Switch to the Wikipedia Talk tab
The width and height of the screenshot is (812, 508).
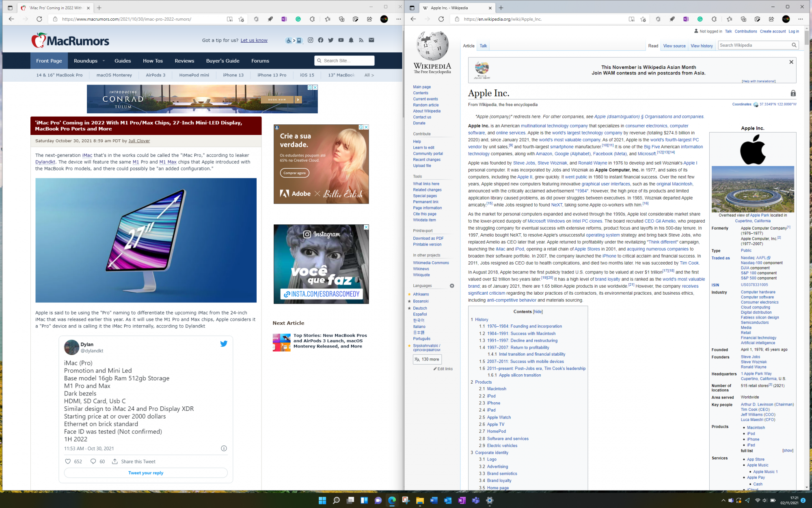point(483,46)
